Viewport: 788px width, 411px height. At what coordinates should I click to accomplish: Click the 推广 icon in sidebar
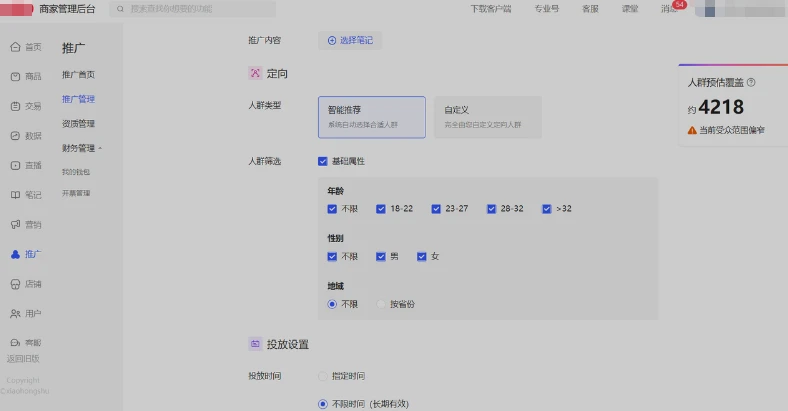click(16, 254)
